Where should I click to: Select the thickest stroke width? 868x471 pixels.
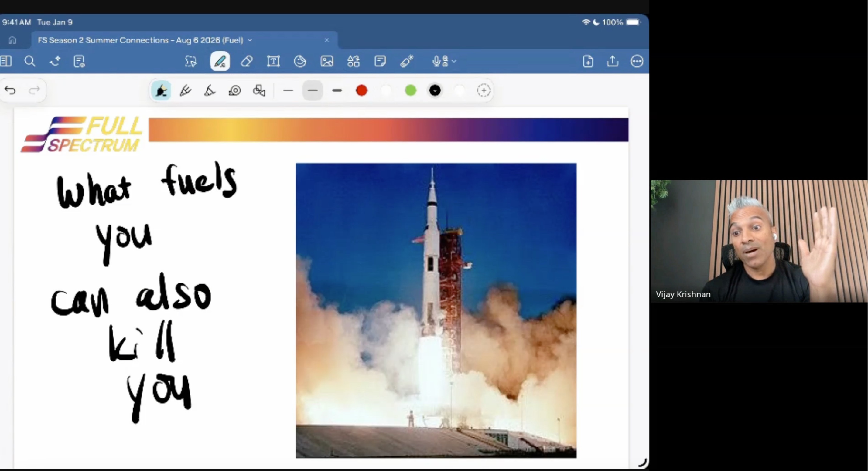tap(337, 90)
